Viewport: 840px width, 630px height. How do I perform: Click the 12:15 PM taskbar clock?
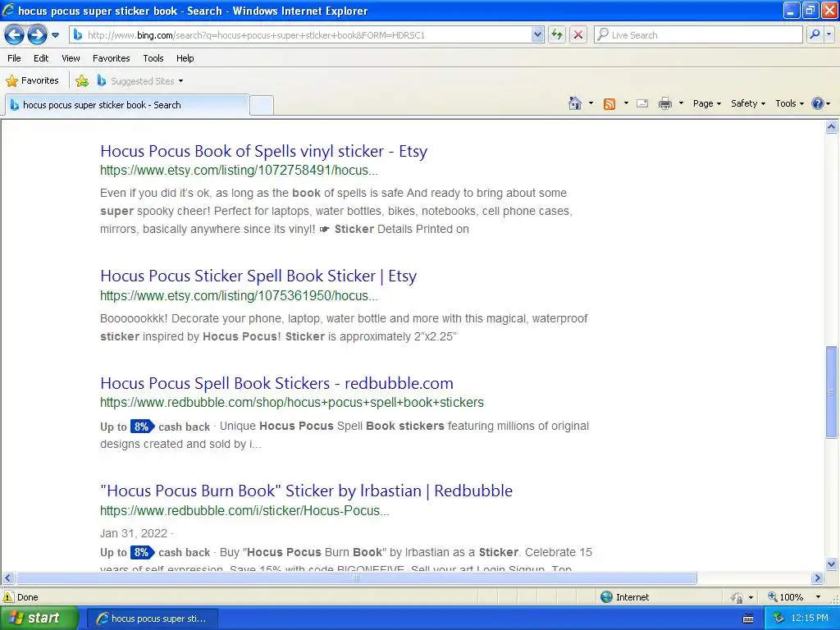coord(810,619)
